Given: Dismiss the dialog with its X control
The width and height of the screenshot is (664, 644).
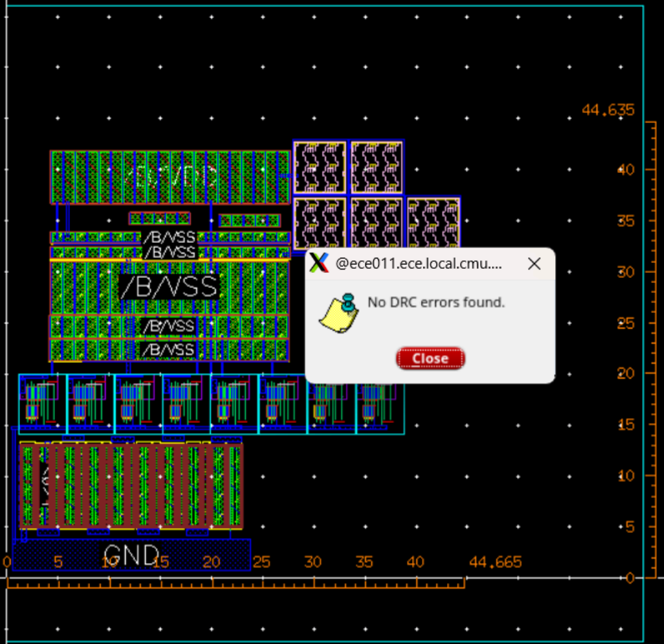Looking at the screenshot, I should [x=534, y=263].
